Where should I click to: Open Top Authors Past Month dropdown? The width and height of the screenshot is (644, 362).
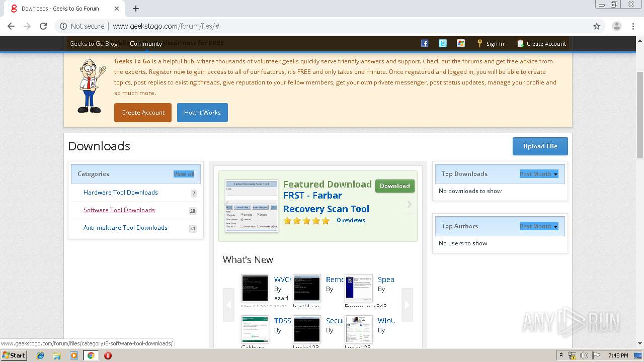(539, 226)
